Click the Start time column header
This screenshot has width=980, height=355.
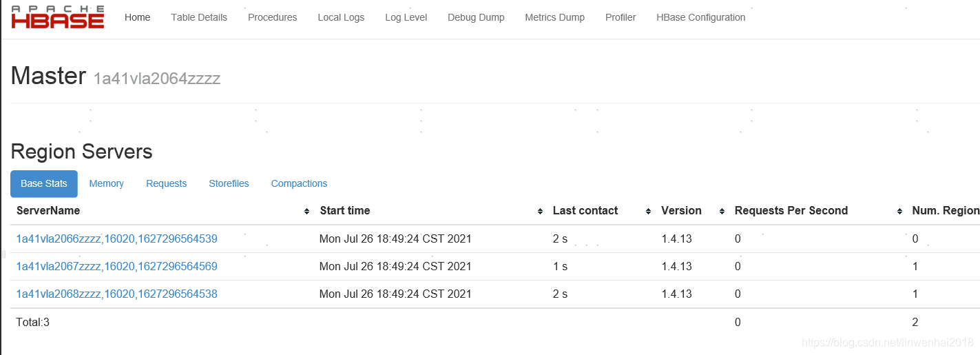click(x=344, y=211)
